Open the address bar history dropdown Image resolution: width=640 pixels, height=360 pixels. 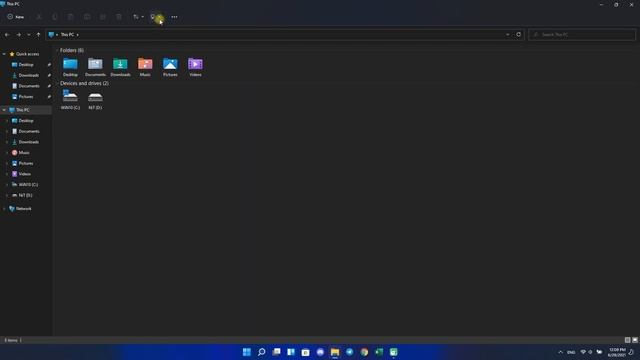click(507, 35)
